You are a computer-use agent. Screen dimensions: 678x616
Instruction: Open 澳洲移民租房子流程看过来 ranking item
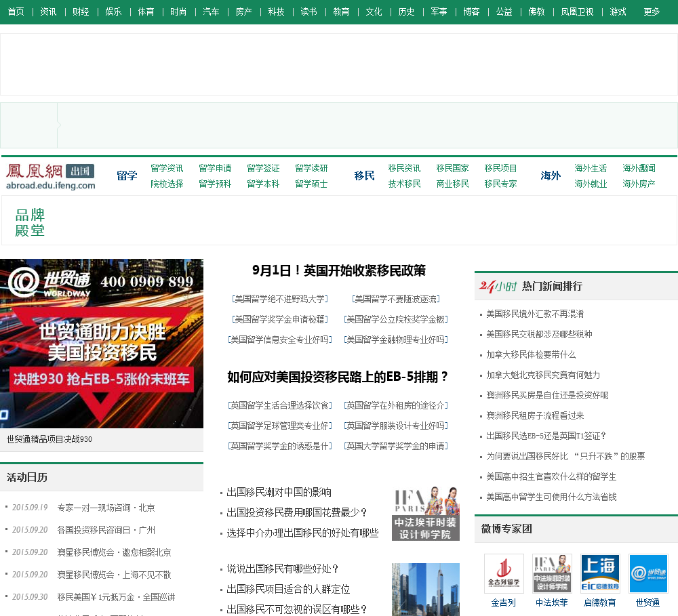(x=535, y=415)
